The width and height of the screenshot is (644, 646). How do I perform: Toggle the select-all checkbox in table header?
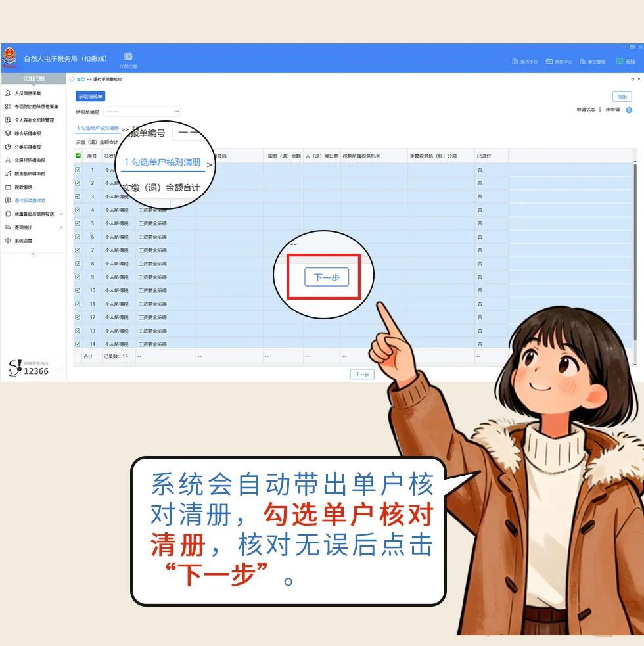tap(78, 156)
